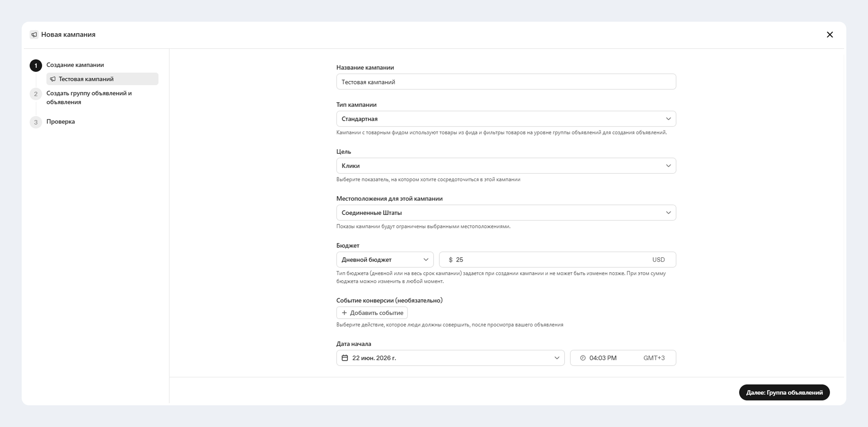The height and width of the screenshot is (427, 868).
Task: Close the Новая кампания dialog
Action: [x=830, y=35]
